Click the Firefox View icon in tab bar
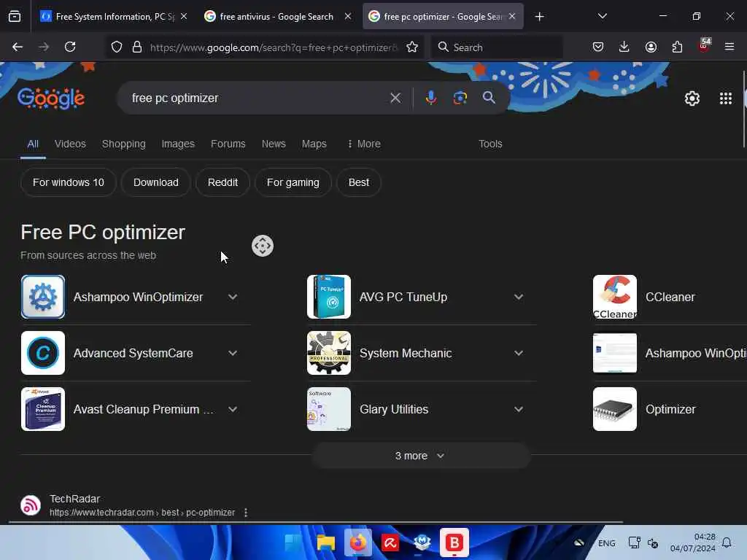Viewport: 747px width, 560px height. 15,17
